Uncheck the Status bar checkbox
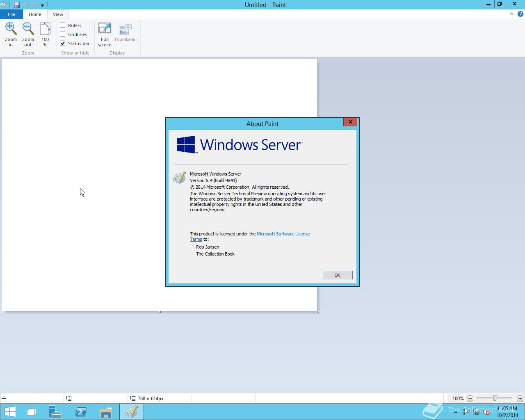This screenshot has height=420, width=525. (x=63, y=43)
